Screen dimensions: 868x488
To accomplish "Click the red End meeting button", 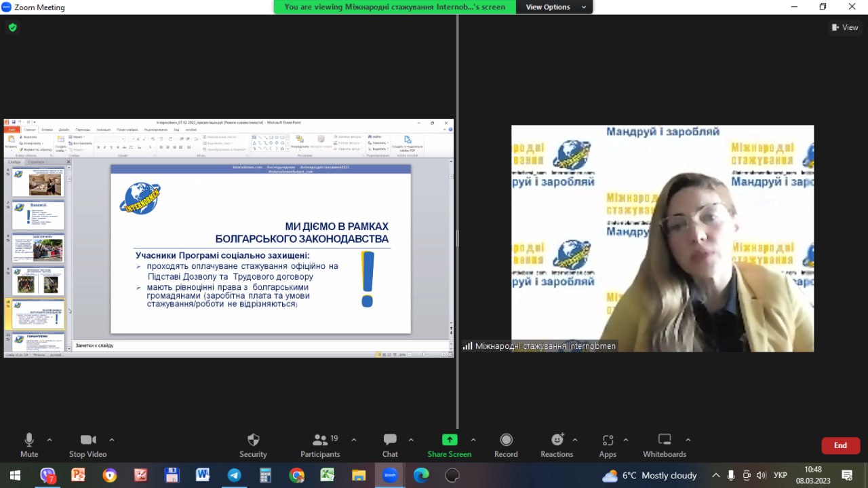I will (x=840, y=445).
